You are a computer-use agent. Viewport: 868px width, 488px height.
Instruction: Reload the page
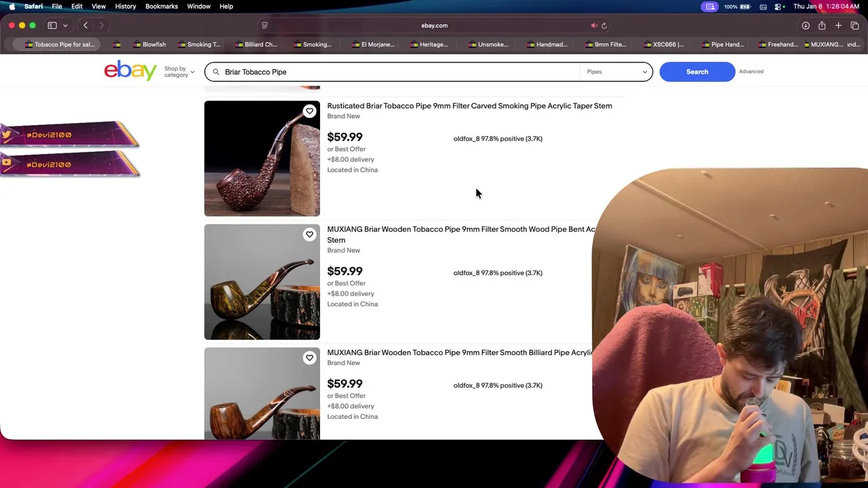604,26
